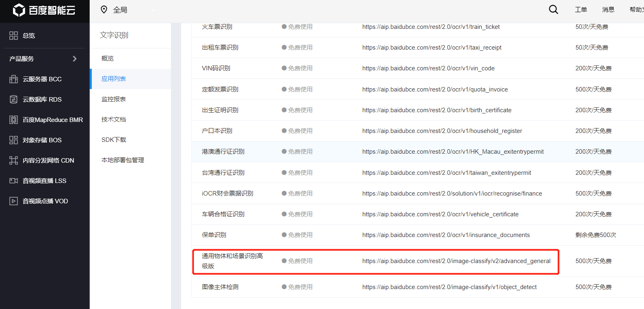The height and width of the screenshot is (309, 644).
Task: Open the location pin icon beside 全局
Action: click(104, 10)
